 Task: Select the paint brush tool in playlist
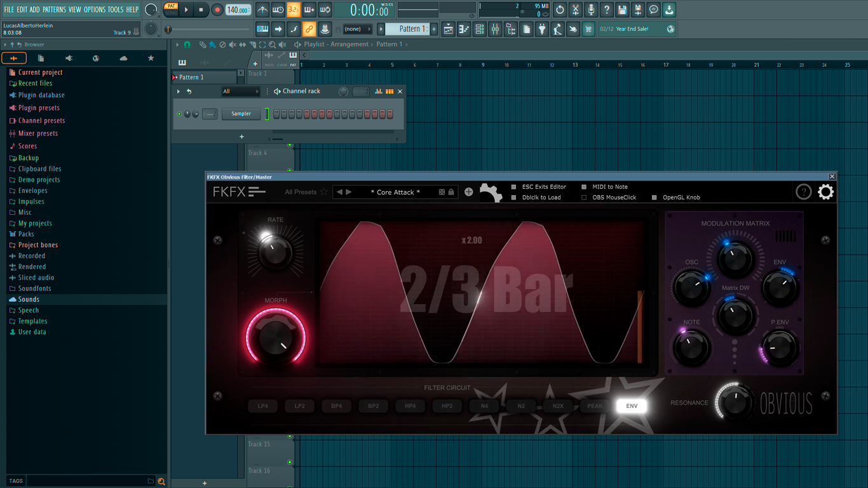[x=212, y=44]
